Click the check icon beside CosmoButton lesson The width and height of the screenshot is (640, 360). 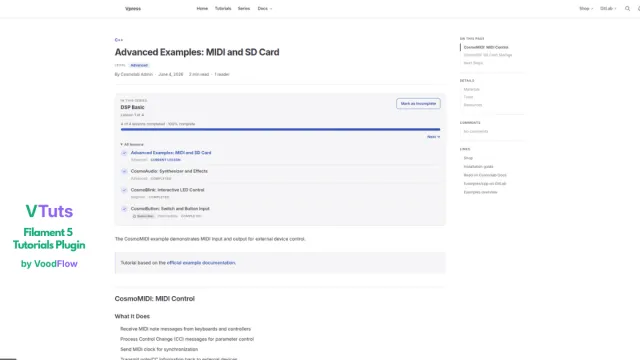pyautogui.click(x=124, y=209)
